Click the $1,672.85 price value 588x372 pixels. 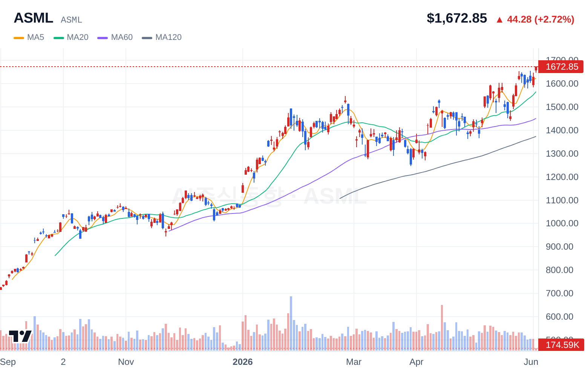[x=457, y=18]
